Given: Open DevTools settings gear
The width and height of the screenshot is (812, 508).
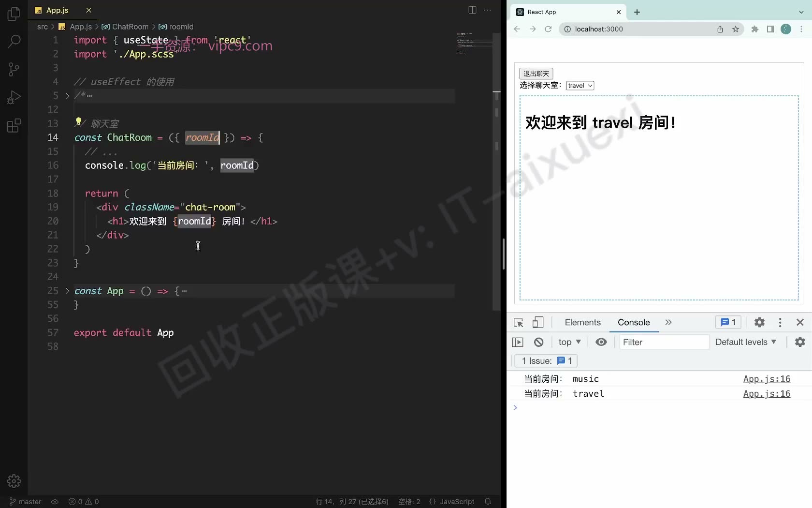Looking at the screenshot, I should [x=759, y=322].
